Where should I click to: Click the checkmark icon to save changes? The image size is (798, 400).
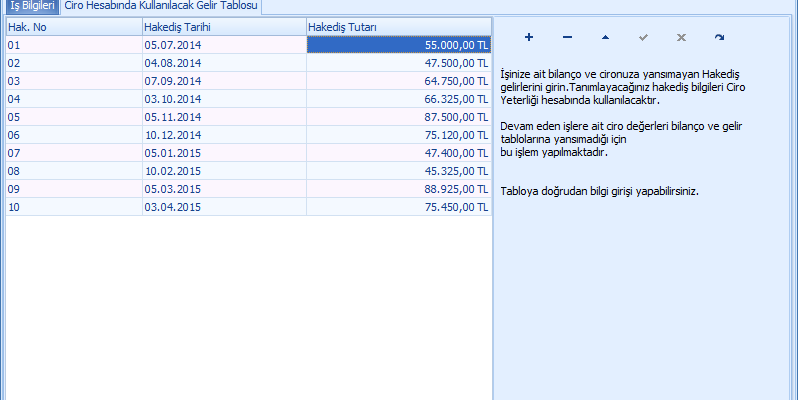tap(643, 38)
